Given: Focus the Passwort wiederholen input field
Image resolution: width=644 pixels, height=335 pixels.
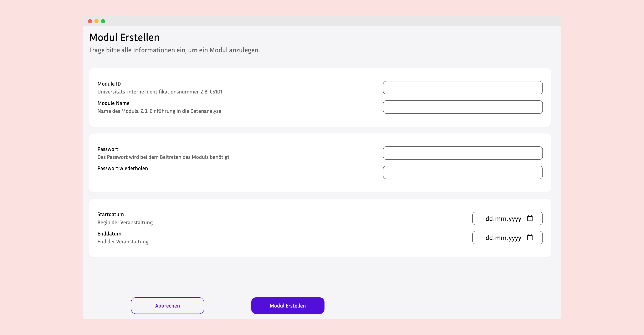Looking at the screenshot, I should (462, 172).
